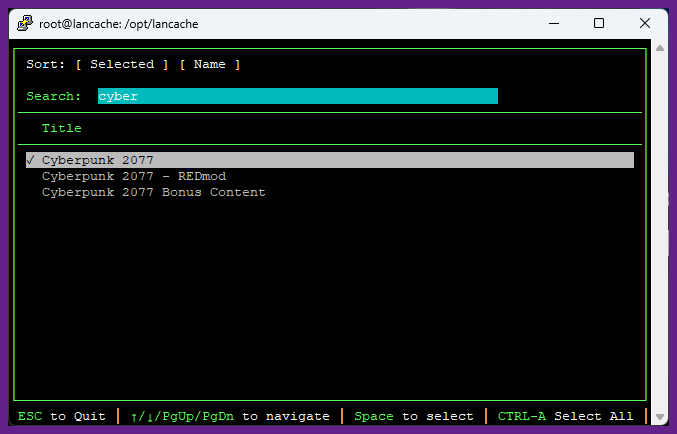Click the CTRL-A Select All hint
This screenshot has width=677, height=434.
coord(566,416)
